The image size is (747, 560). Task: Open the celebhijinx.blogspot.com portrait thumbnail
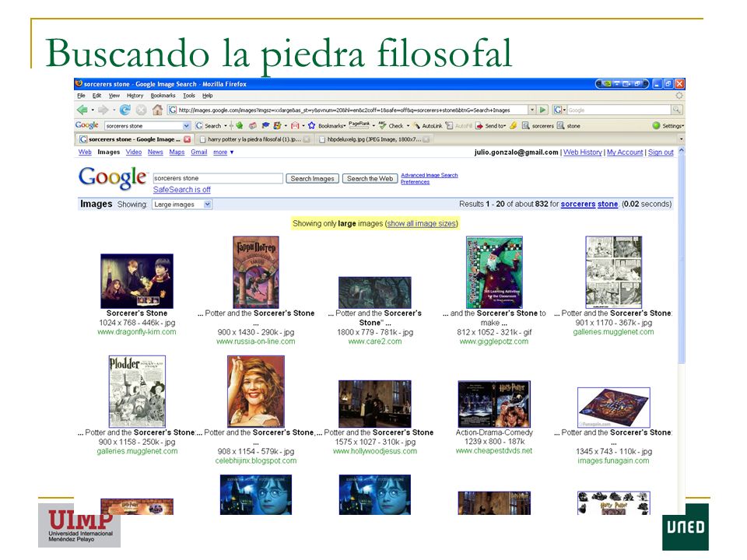point(256,391)
